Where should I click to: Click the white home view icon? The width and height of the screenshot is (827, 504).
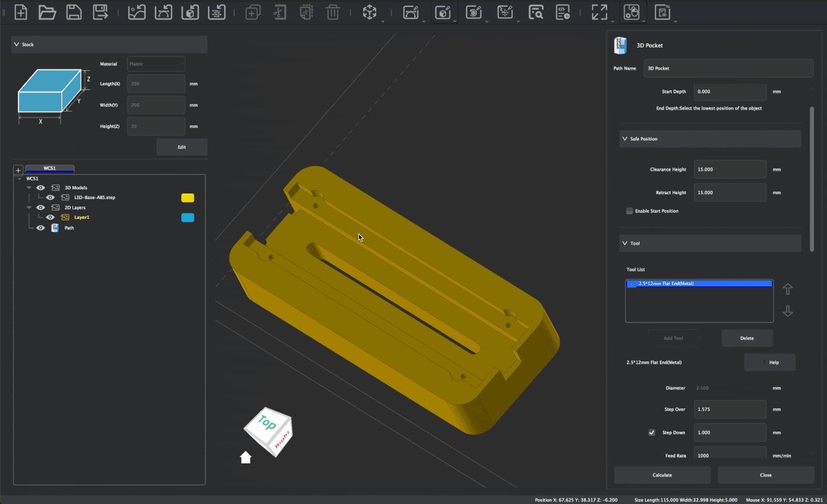pos(245,458)
